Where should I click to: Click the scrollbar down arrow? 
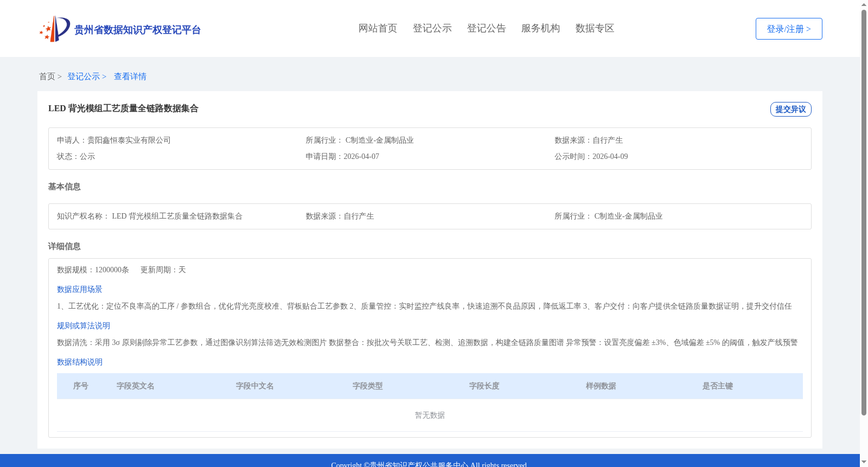tap(864, 462)
